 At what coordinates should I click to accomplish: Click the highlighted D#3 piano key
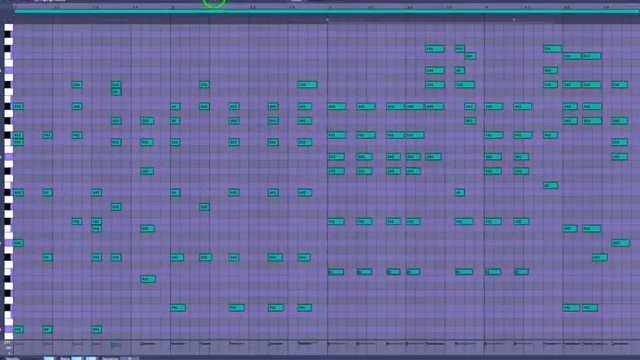pyautogui.click(x=9, y=157)
